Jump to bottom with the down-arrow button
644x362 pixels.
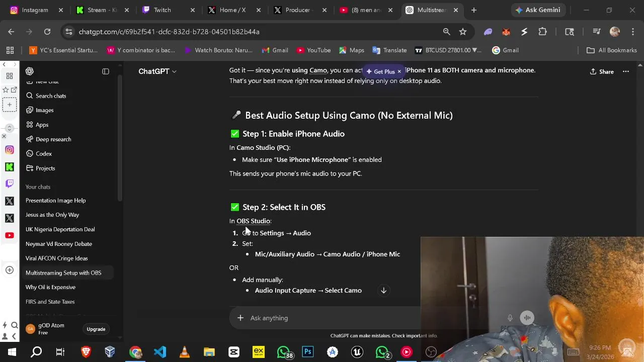tap(383, 291)
